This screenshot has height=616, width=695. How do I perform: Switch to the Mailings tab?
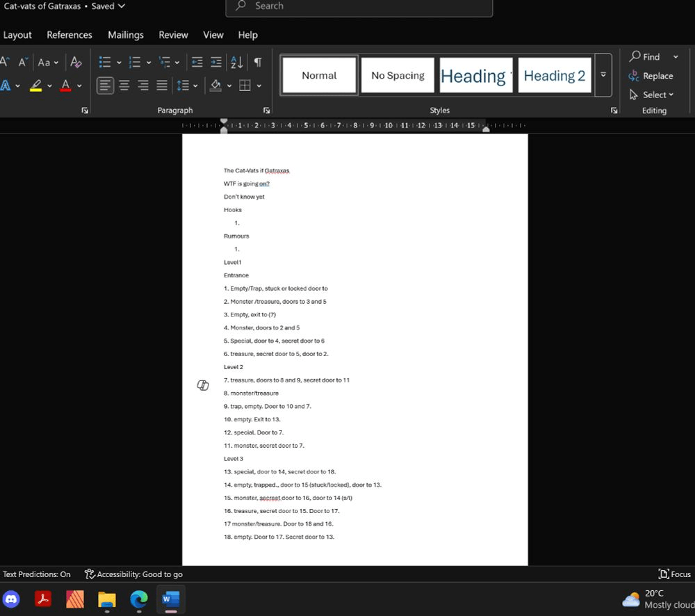126,35
